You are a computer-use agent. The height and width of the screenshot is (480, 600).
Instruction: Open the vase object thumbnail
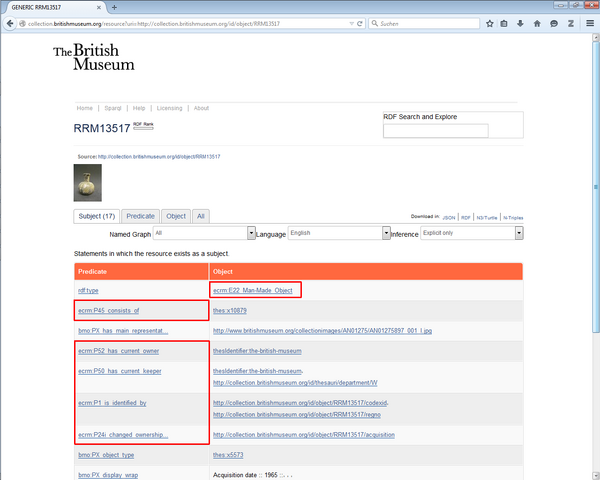(88, 183)
